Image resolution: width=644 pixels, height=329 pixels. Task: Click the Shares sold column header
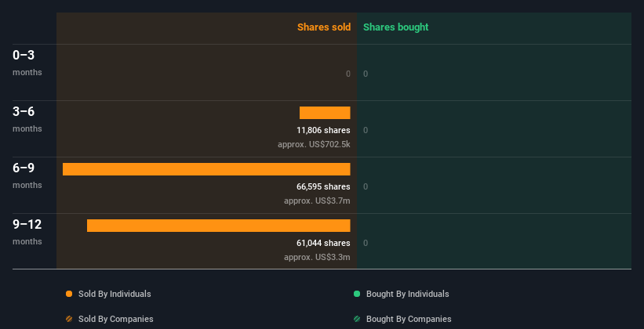point(324,27)
